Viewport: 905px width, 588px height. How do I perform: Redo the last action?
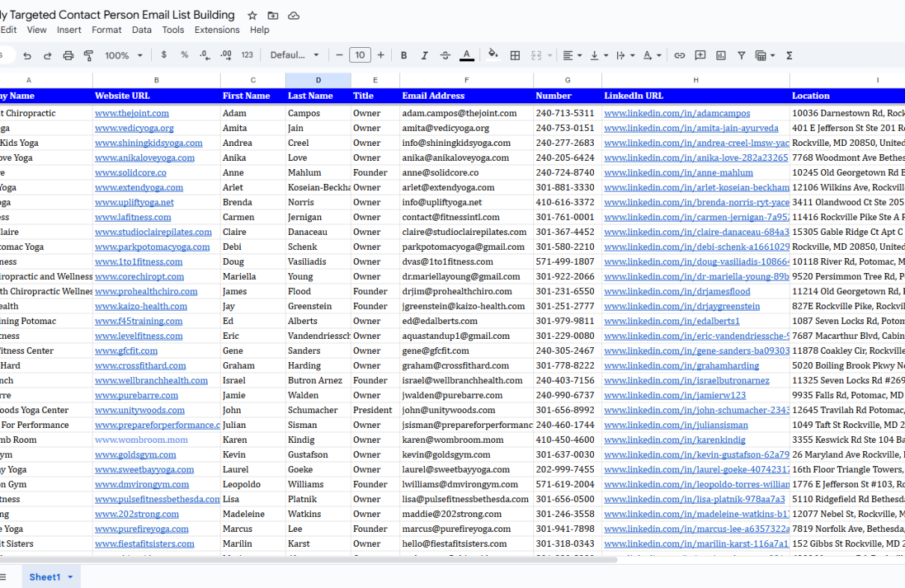click(48, 55)
